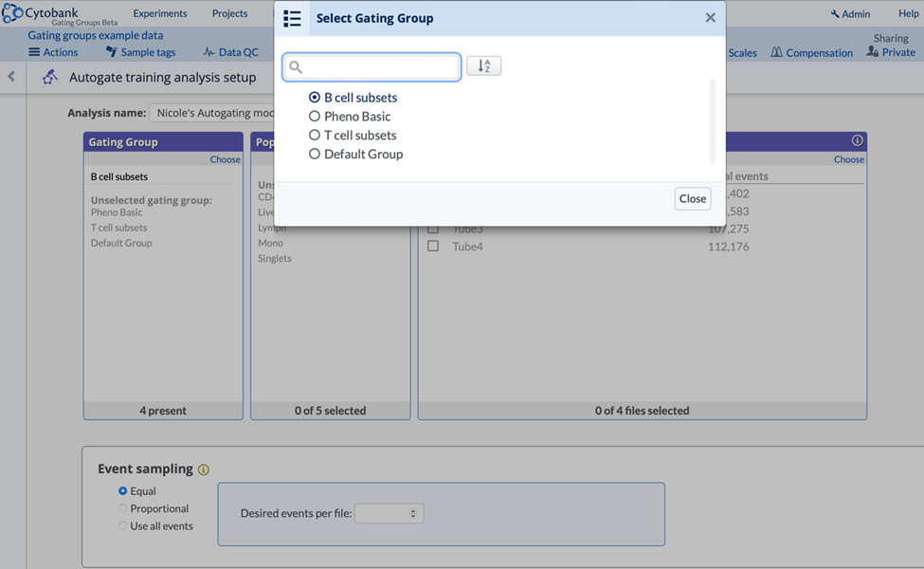Screen dimensions: 924x569
Task: Click the A-Z sort button in dialog
Action: pyautogui.click(x=483, y=65)
